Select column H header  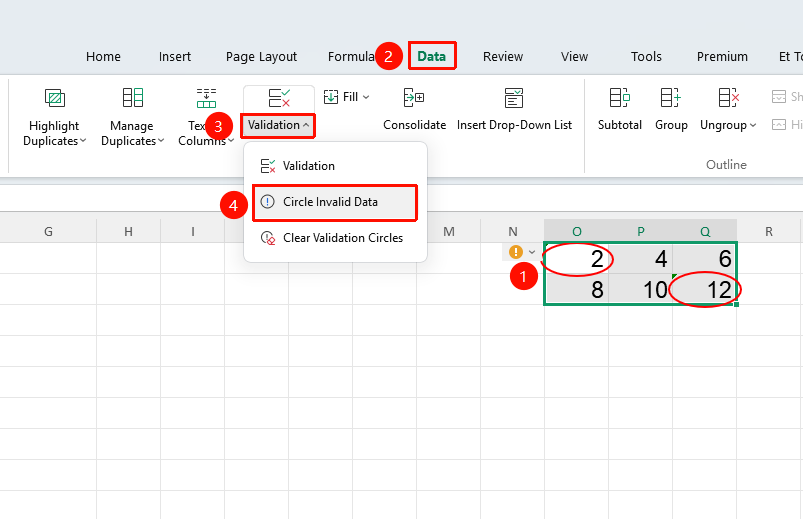click(129, 232)
